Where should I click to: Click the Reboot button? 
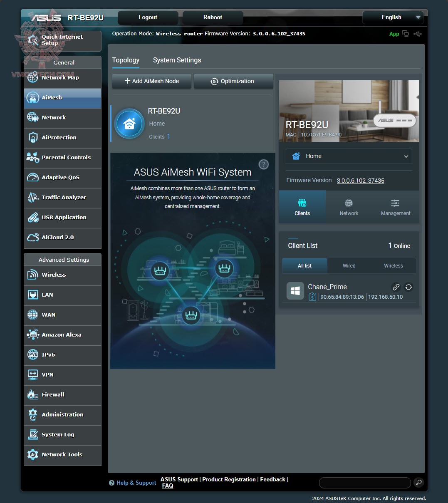[213, 17]
